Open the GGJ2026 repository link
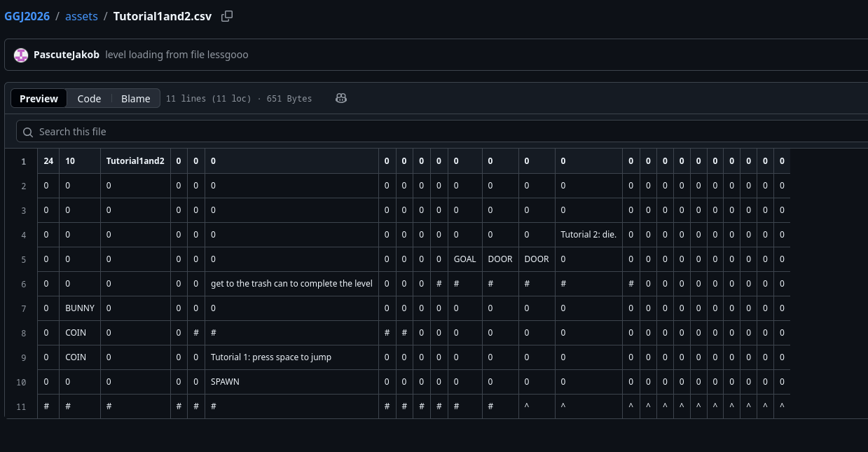The image size is (868, 452). coord(27,16)
